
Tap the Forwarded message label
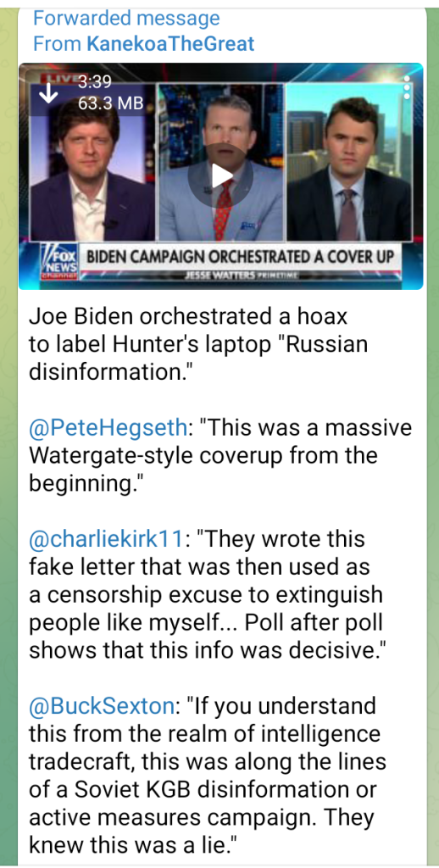126,19
